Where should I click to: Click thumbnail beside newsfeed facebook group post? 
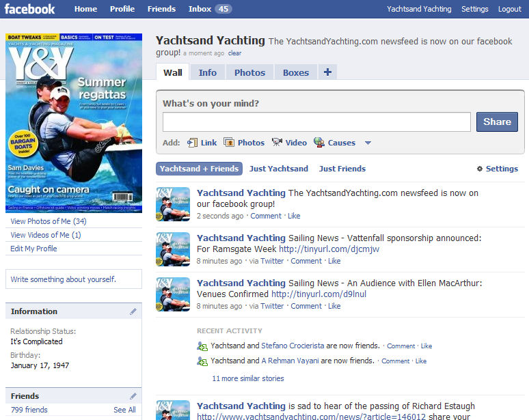[x=173, y=204]
